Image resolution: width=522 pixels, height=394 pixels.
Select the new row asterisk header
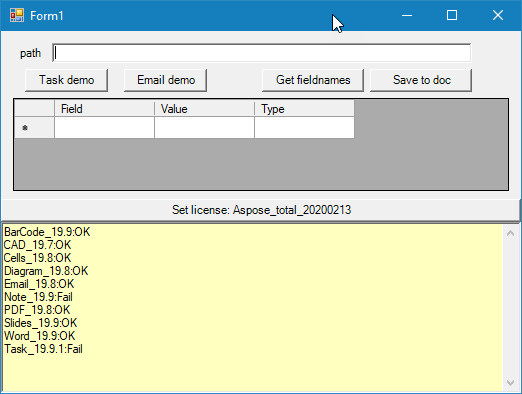tap(35, 128)
